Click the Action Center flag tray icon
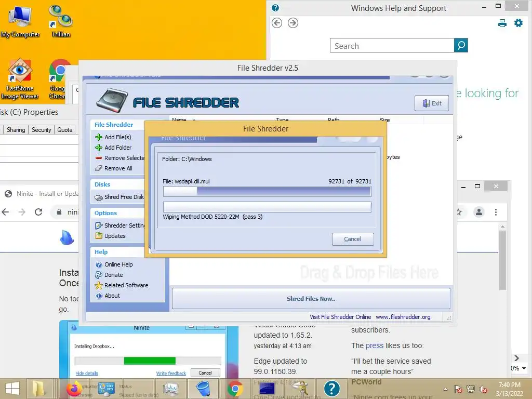The height and width of the screenshot is (399, 532). point(458,389)
